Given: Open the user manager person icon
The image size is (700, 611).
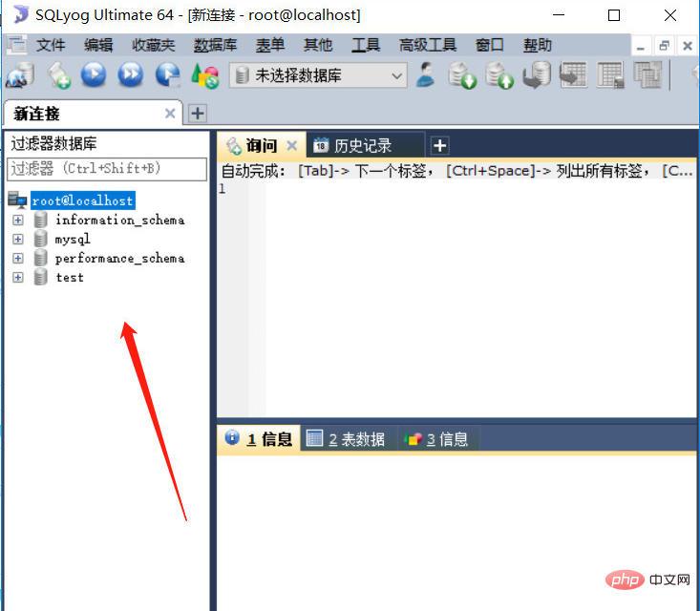Looking at the screenshot, I should [426, 74].
